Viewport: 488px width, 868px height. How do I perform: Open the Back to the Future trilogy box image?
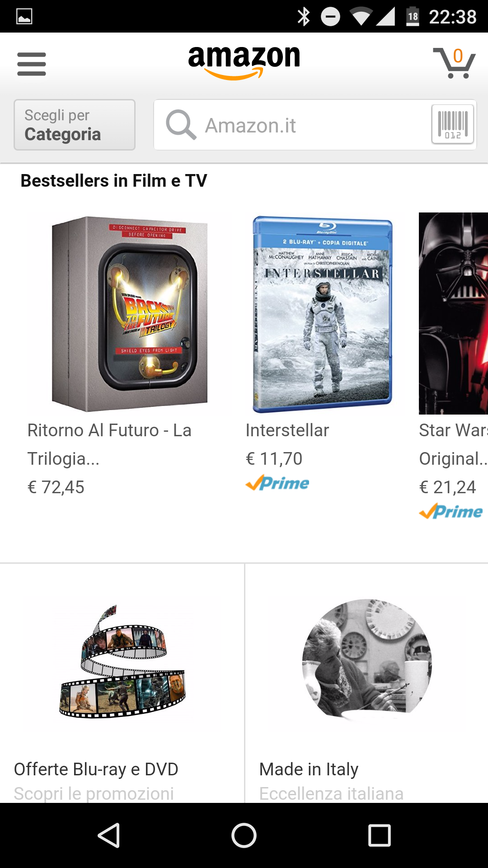(x=129, y=314)
